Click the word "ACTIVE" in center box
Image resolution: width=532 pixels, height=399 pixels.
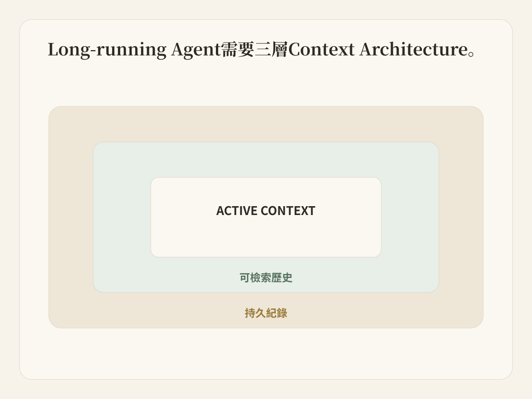236,211
